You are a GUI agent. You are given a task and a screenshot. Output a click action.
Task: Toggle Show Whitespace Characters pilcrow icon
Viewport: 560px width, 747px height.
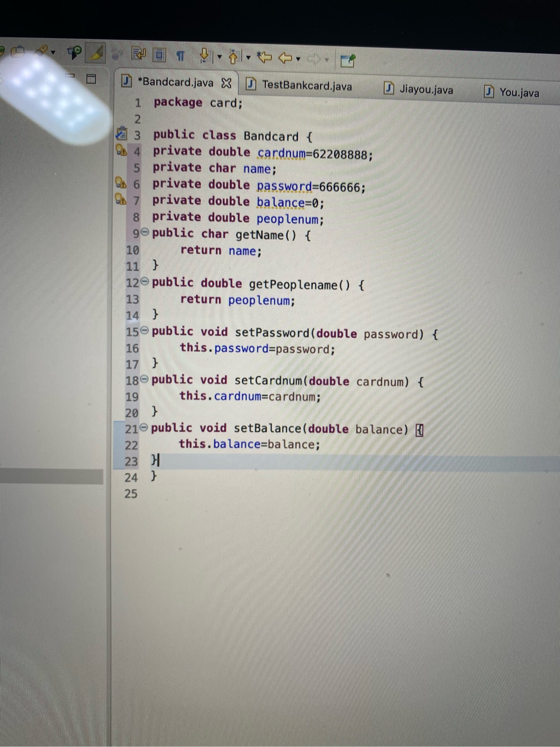tap(180, 56)
